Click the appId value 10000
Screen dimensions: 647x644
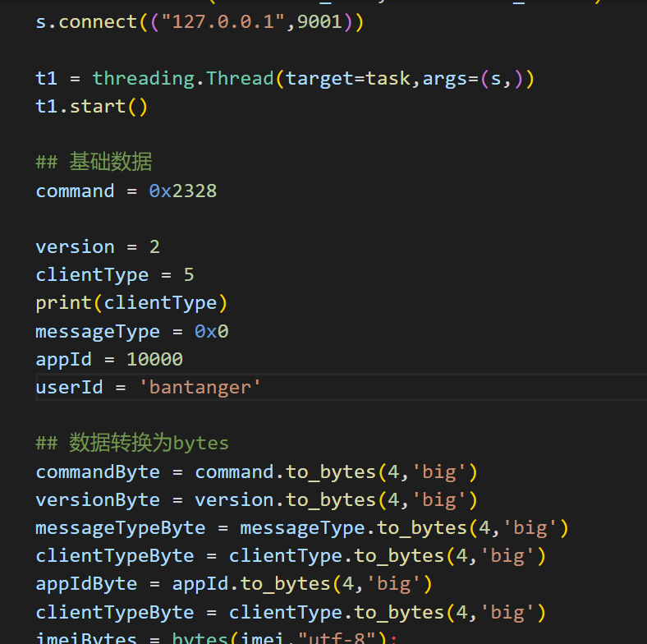coord(154,360)
